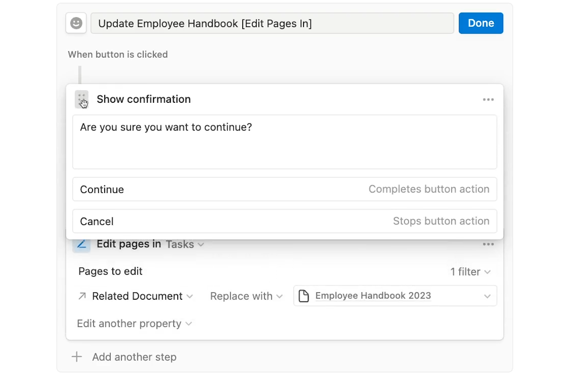Click "When button is clicked" text
The width and height of the screenshot is (588, 391).
pyautogui.click(x=118, y=54)
